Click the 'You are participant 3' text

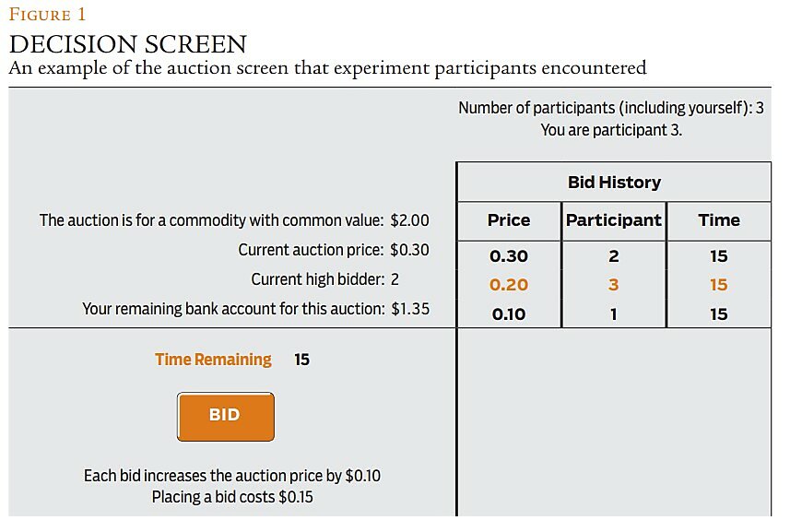pos(611,130)
